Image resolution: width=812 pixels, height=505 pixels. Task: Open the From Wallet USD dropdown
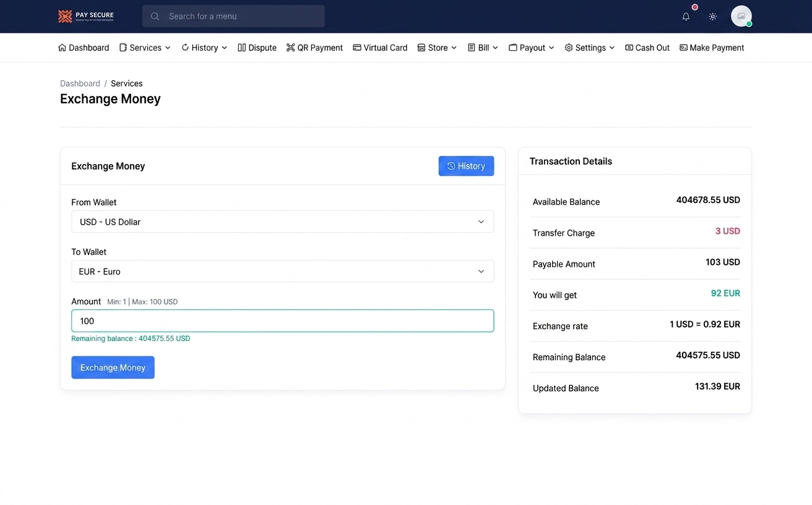point(283,222)
